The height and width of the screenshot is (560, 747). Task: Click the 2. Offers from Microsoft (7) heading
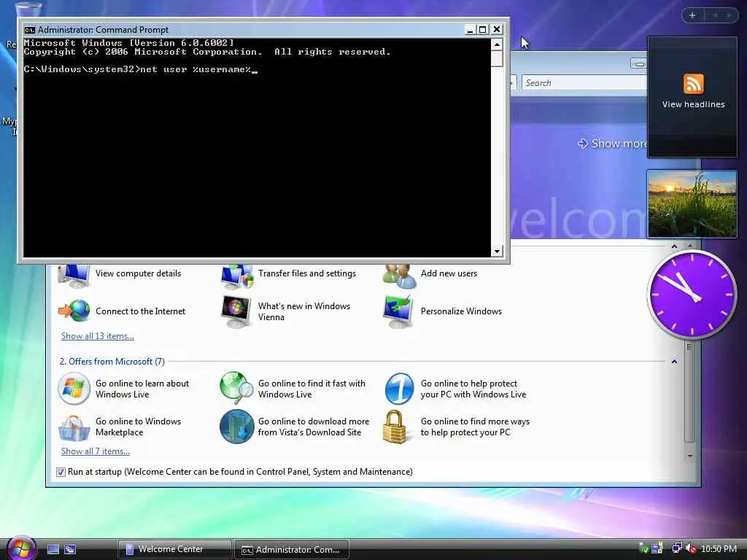coord(112,362)
